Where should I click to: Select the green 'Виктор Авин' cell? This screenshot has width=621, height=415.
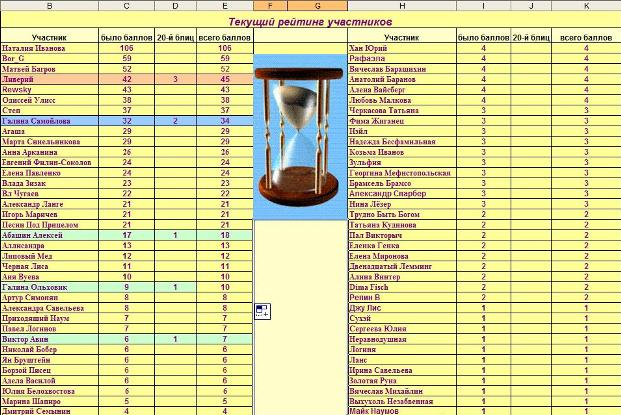50,339
